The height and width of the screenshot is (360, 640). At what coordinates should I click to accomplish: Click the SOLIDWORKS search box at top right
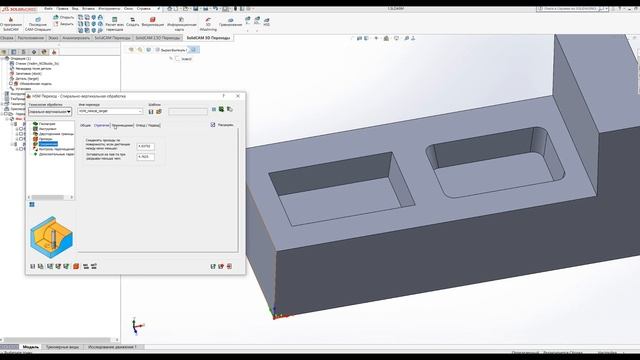572,9
